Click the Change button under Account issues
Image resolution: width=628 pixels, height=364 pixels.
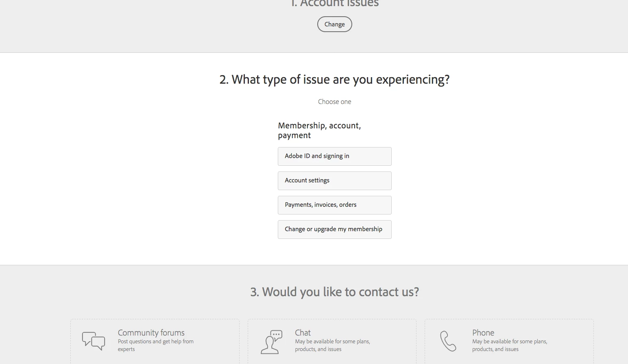click(334, 24)
